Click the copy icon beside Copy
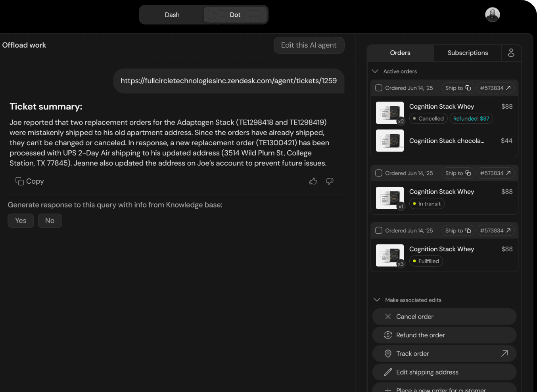 [x=19, y=181]
